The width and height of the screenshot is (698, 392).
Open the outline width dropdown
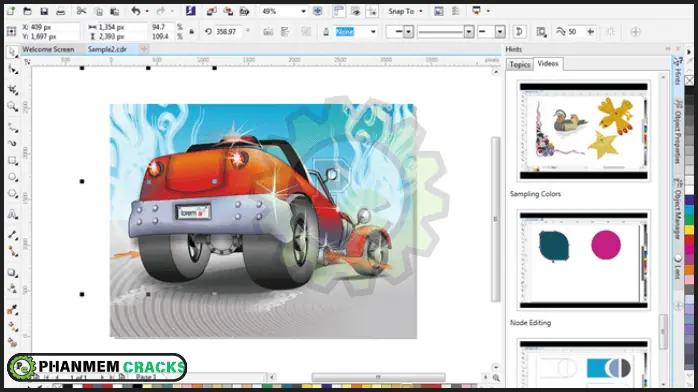[373, 32]
